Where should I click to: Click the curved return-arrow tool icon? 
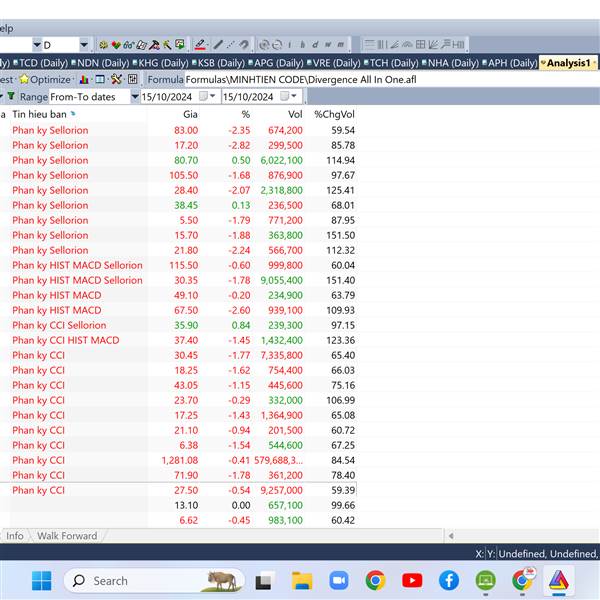click(x=243, y=45)
